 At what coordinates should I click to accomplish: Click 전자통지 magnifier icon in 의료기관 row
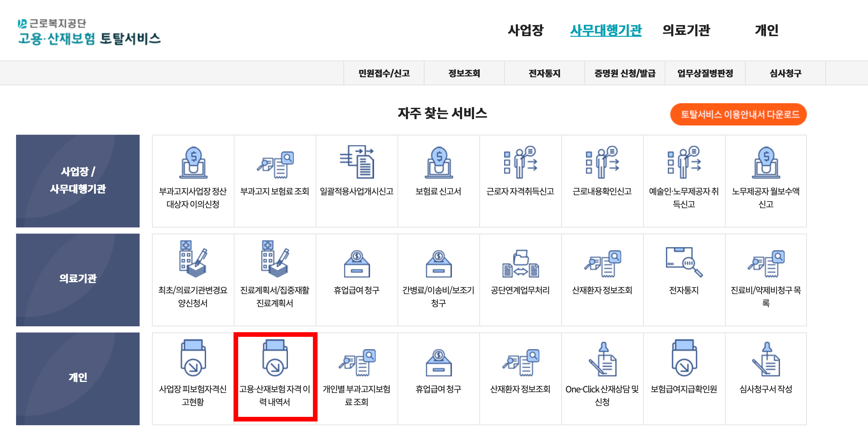684,262
